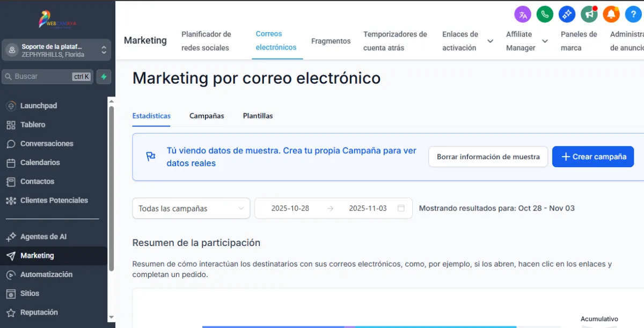Click the Marketing por correo electrónico heading
This screenshot has width=644, height=328.
[257, 78]
